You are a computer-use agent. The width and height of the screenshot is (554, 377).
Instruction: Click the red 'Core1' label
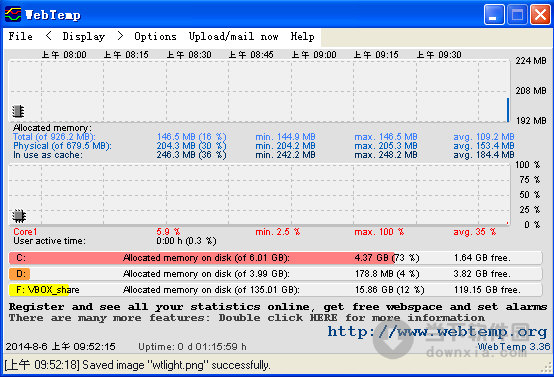(25, 232)
